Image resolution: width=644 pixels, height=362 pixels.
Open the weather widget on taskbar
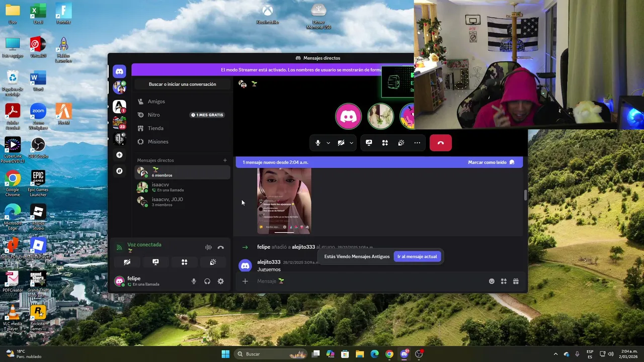pyautogui.click(x=23, y=354)
